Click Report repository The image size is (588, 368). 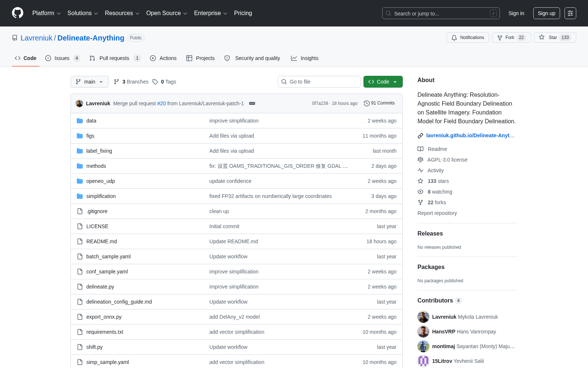pos(437,213)
